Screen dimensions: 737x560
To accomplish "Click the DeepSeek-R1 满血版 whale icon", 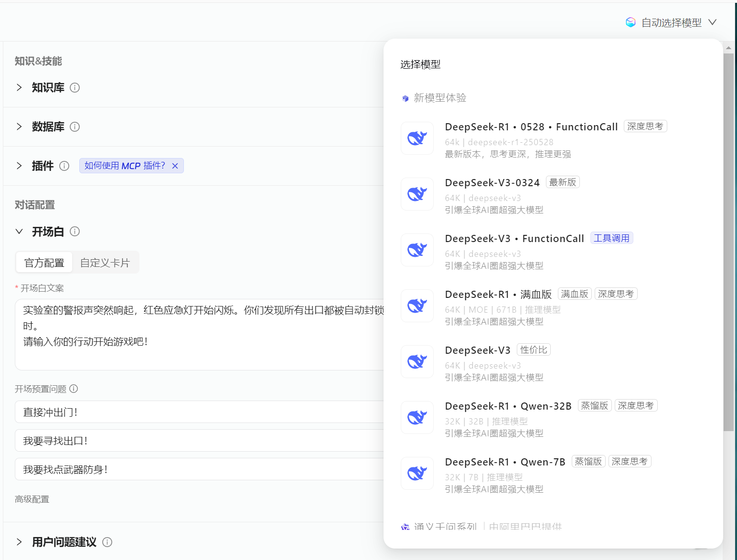I will pos(417,306).
